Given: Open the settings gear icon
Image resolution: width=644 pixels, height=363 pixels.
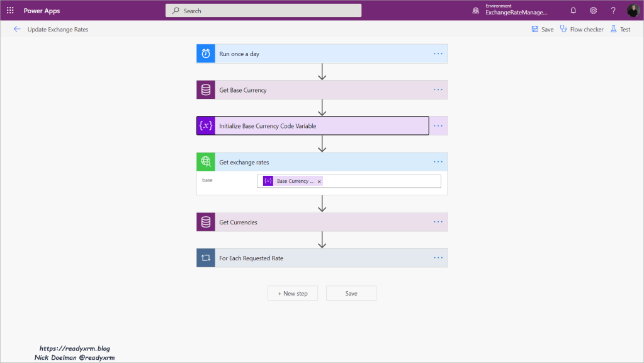Looking at the screenshot, I should point(593,11).
